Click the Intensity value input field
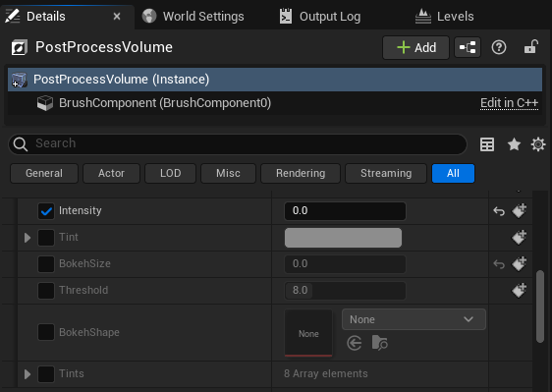Viewport: 552px width, 392px height. (x=345, y=210)
